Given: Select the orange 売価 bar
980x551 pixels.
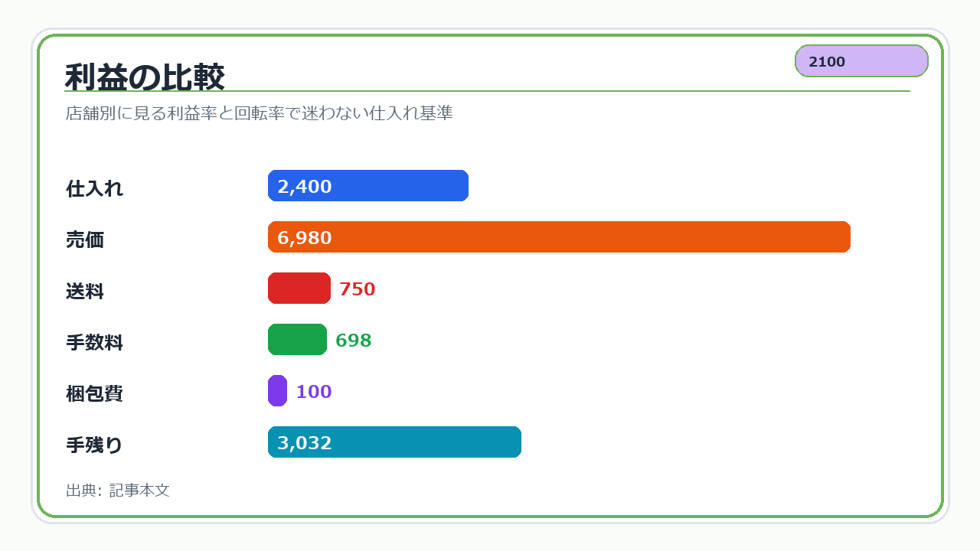Looking at the screenshot, I should point(560,237).
